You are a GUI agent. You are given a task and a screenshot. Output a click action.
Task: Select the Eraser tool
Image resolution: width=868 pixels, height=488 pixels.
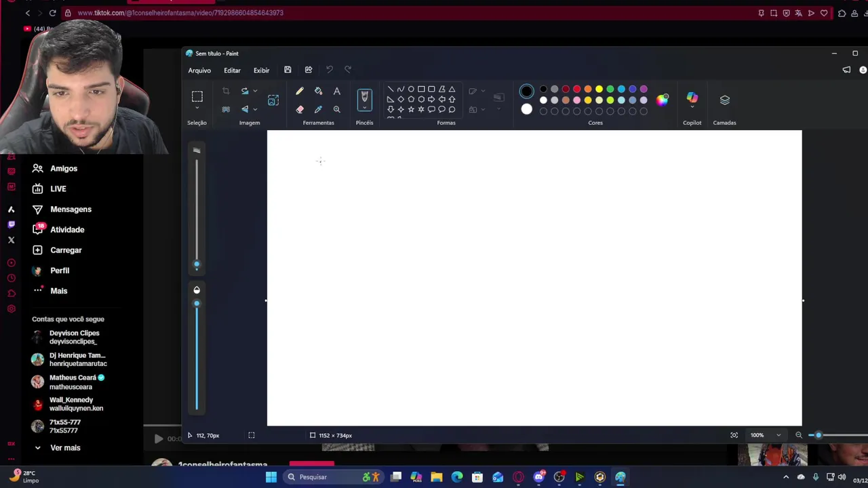point(300,109)
